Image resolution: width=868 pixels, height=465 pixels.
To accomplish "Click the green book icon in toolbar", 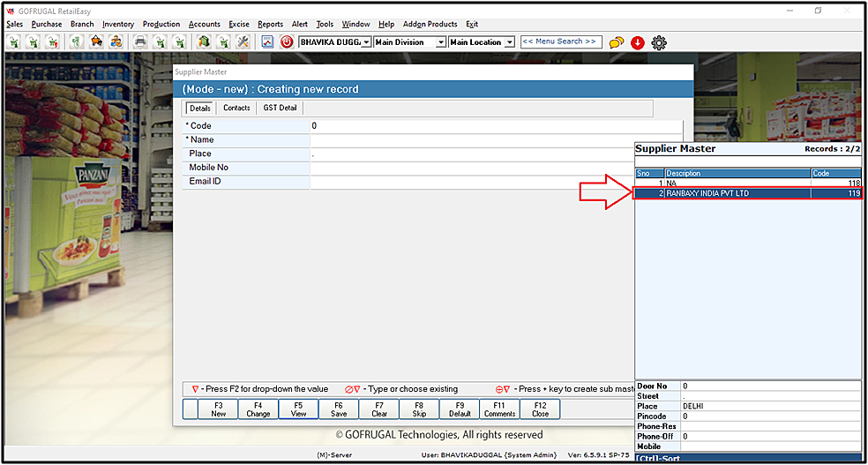I will (204, 41).
